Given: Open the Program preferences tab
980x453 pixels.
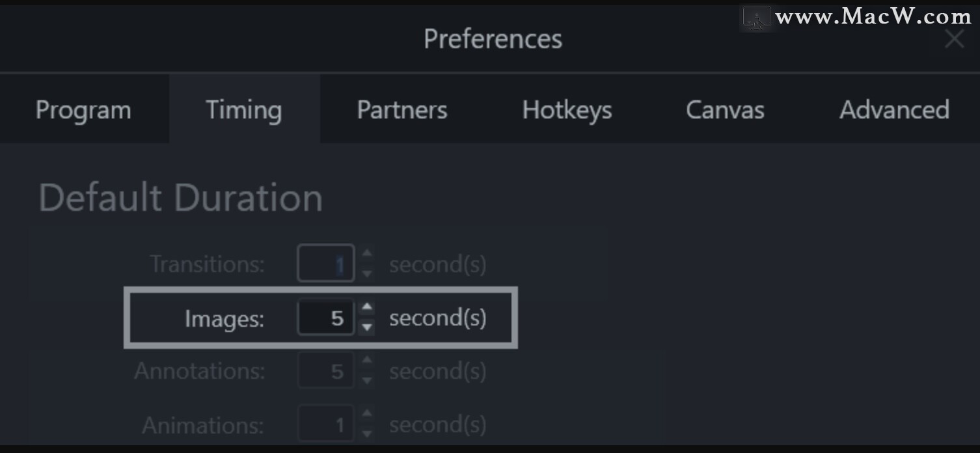Looking at the screenshot, I should pos(83,110).
